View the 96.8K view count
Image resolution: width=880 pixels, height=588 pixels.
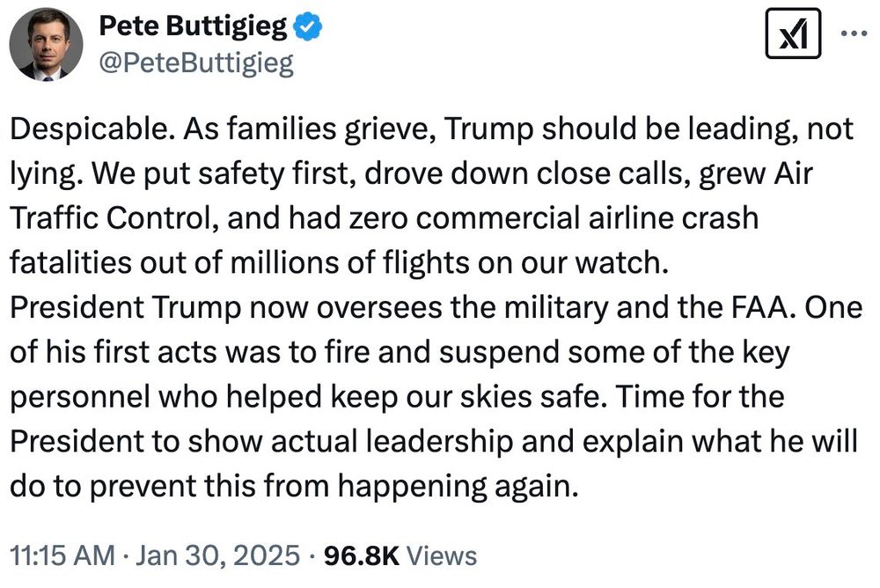362,555
